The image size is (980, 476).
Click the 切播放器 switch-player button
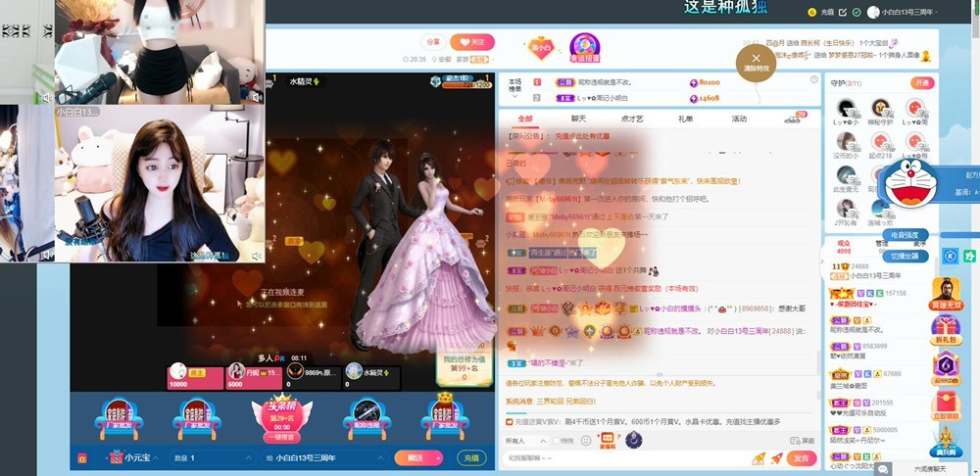905,256
